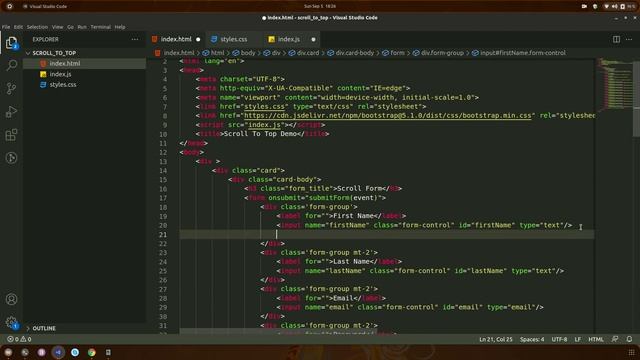Screen dimensions: 640x360
Task: Click the feedback icon in status bar
Action: click(615, 339)
